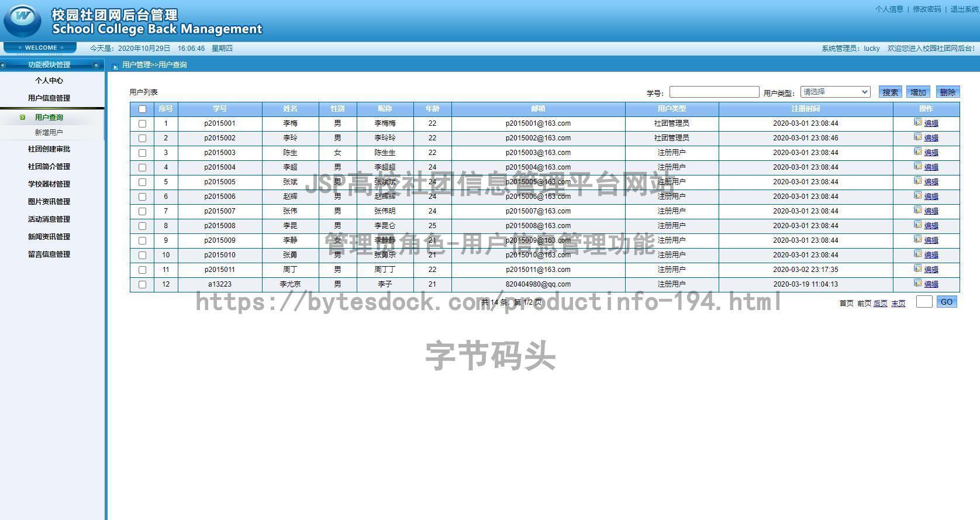Click the 注册时间 column header
980x520 pixels.
806,109
